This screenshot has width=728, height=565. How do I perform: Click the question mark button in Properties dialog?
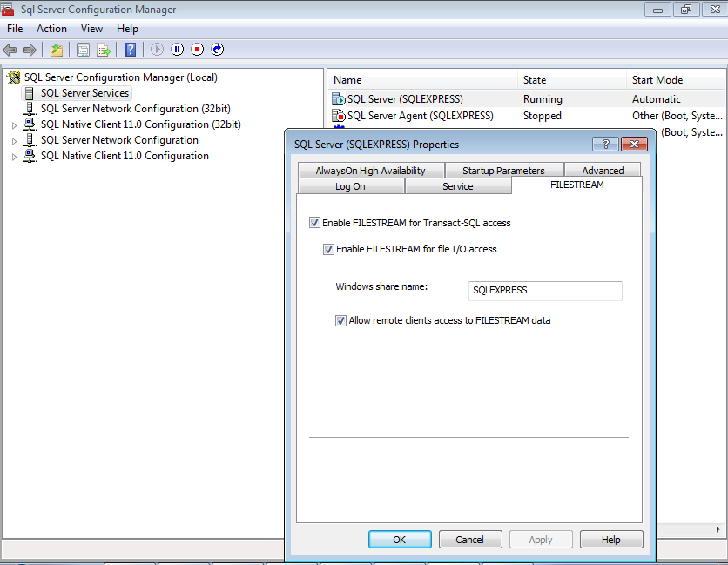(x=605, y=145)
